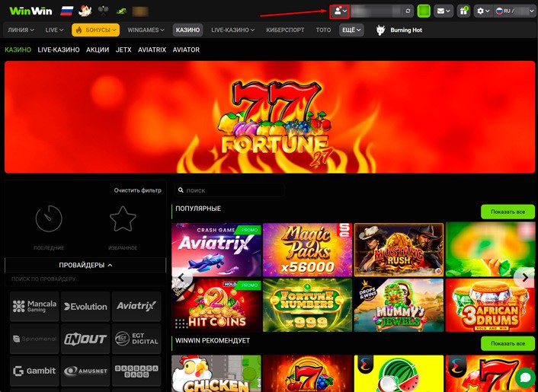Screen dimensions: 538x392
Task: Filter by Spinomenal provider
Action: pos(34,339)
